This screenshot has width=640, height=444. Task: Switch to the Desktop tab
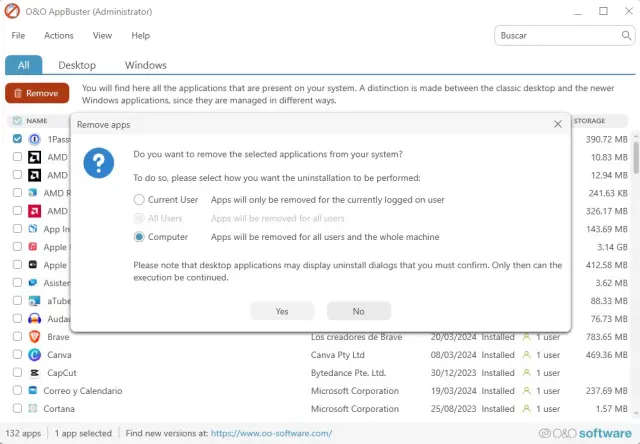point(77,65)
